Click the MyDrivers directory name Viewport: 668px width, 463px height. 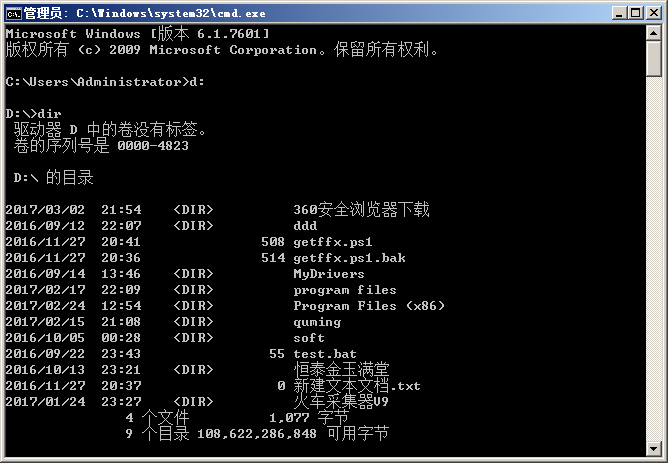tap(329, 274)
